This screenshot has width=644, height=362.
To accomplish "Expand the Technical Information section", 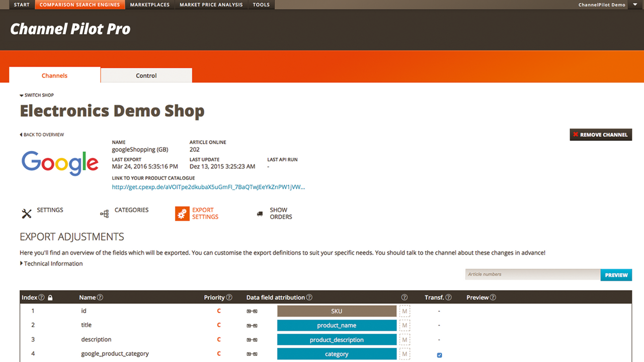I will pyautogui.click(x=51, y=263).
